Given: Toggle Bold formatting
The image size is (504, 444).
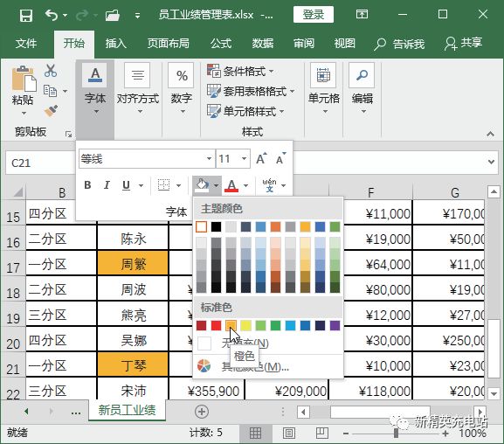Looking at the screenshot, I should pyautogui.click(x=87, y=185).
